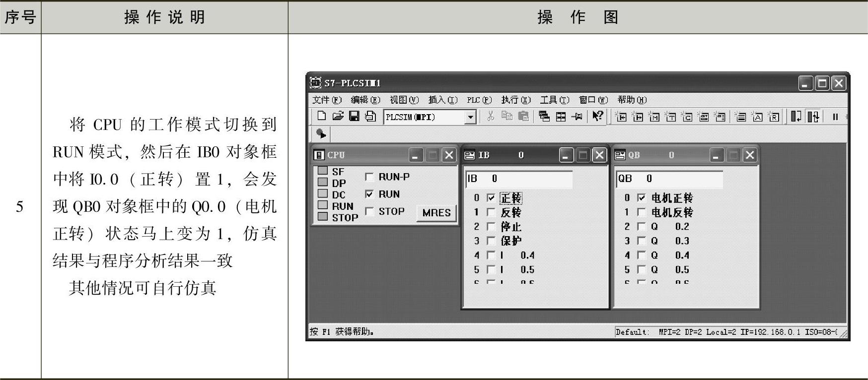This screenshot has width=868, height=380.
Task: Open the PLCSIM(MPI) connection dropdown
Action: 470,117
